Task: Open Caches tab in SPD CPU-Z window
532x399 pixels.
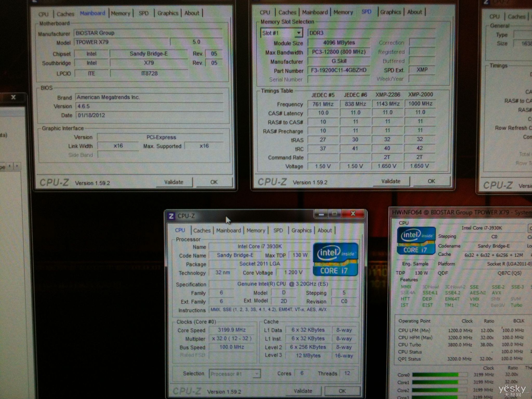Action: (287, 12)
